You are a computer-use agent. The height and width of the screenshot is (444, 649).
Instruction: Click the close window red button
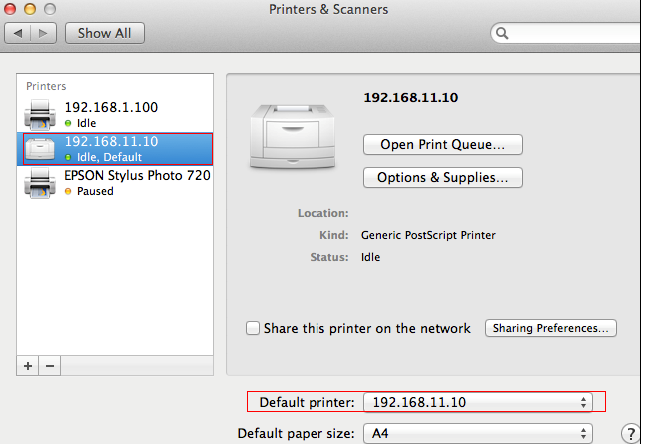point(10,9)
